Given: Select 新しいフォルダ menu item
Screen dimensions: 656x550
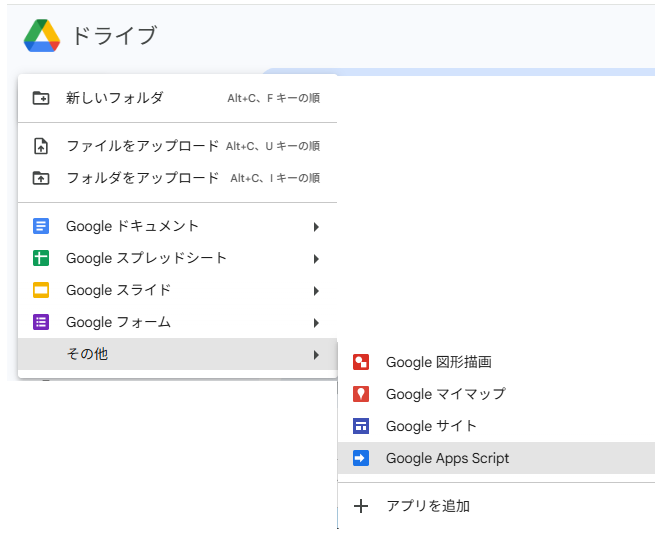Looking at the screenshot, I should (177, 98).
